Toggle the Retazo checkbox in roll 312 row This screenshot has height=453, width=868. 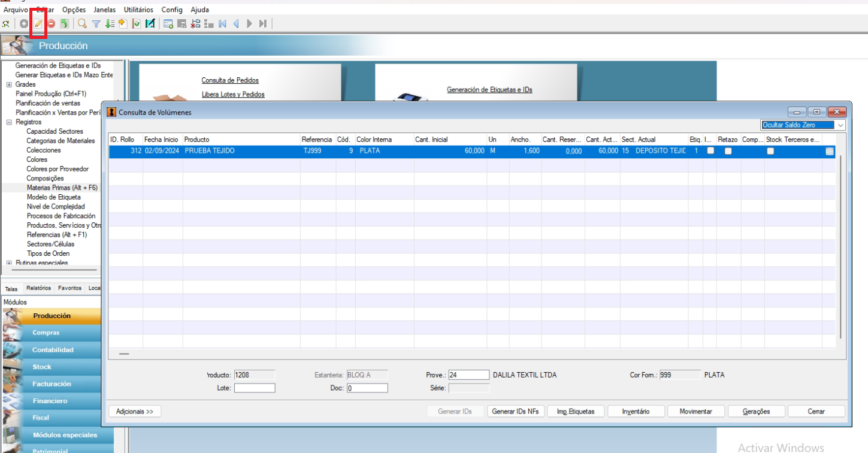[728, 151]
